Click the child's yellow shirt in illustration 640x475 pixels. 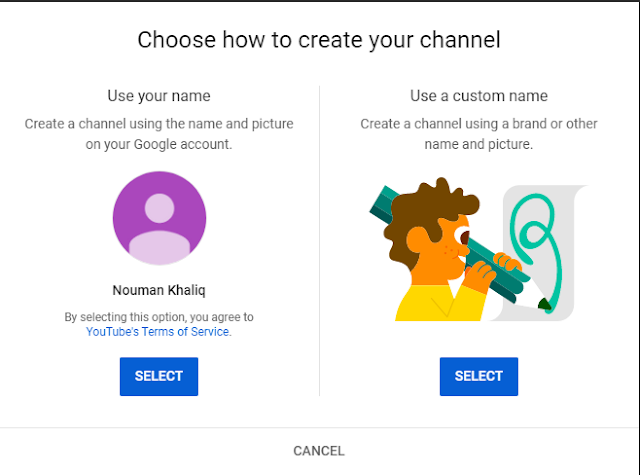coord(439,303)
